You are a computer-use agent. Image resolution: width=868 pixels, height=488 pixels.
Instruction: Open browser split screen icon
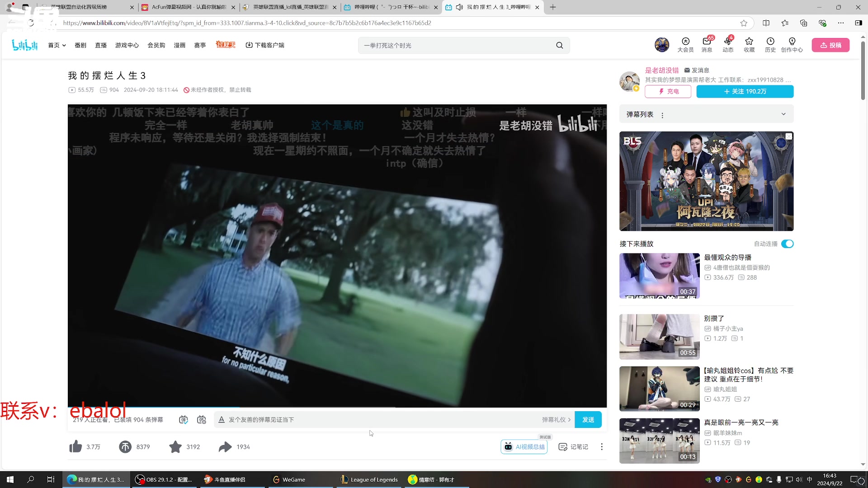point(766,23)
